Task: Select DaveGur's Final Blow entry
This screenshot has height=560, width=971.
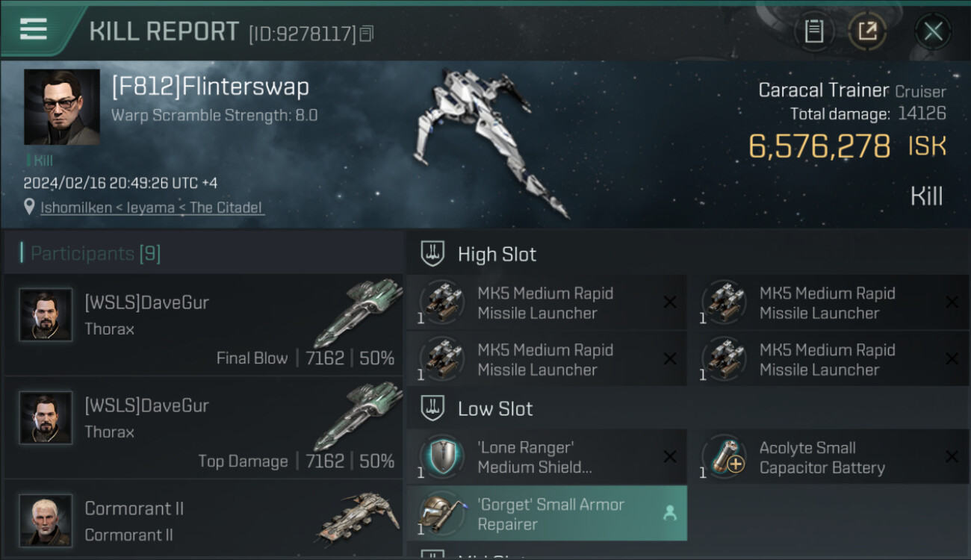Action: 203,326
